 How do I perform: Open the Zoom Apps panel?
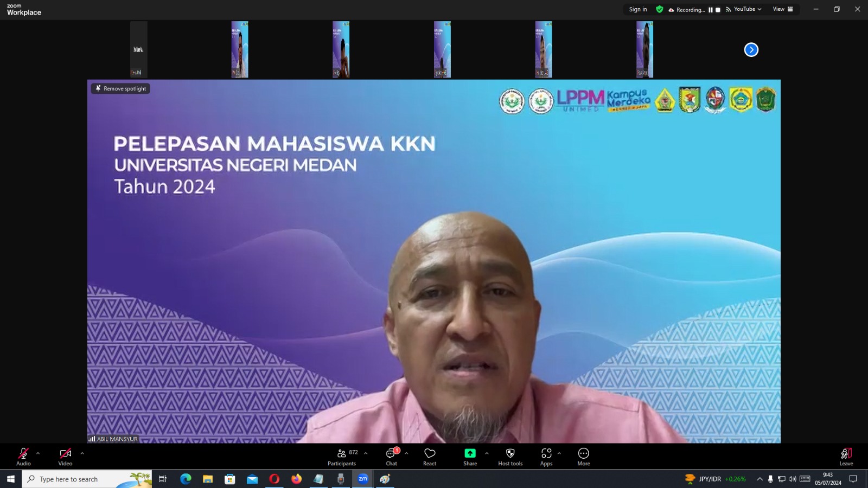[x=546, y=457]
